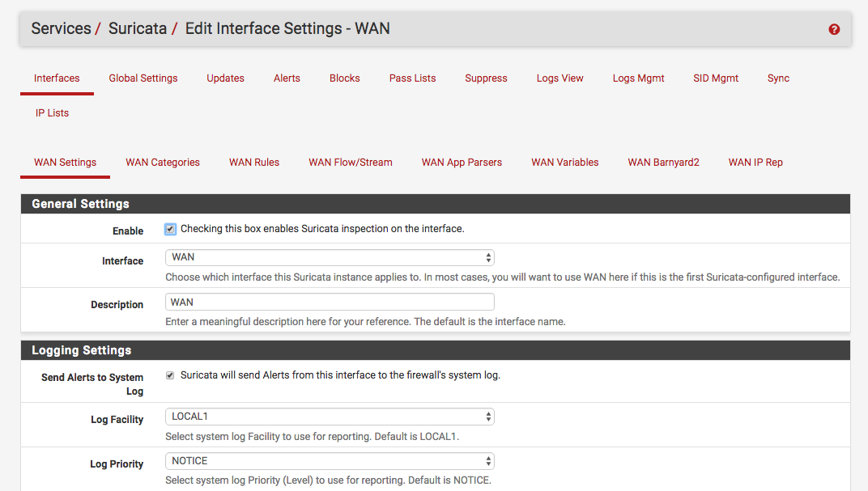Open the Logs View tab
The width and height of the screenshot is (868, 491).
560,78
